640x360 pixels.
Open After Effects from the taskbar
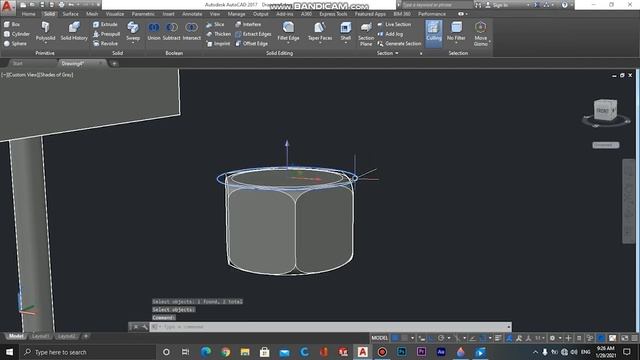pos(441,352)
